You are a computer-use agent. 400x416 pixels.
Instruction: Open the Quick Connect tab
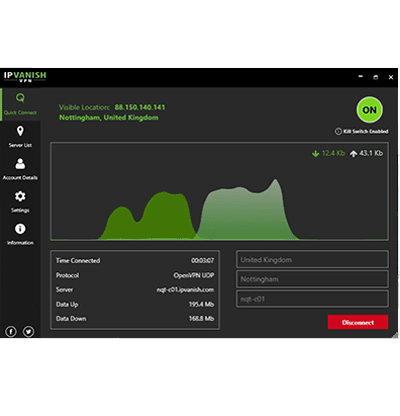coord(20,104)
